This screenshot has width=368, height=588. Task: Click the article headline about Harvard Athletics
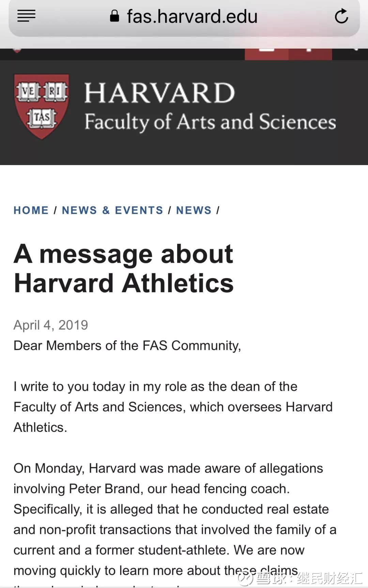(x=124, y=268)
